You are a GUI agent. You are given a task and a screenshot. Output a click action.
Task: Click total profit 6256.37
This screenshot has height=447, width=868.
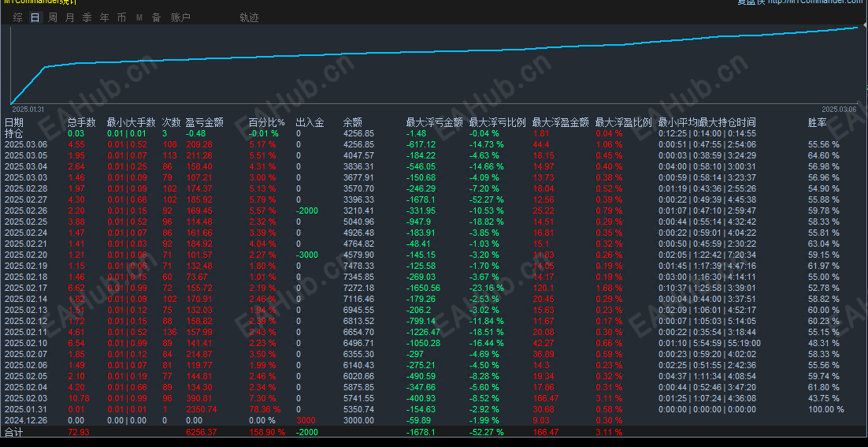pyautogui.click(x=202, y=431)
